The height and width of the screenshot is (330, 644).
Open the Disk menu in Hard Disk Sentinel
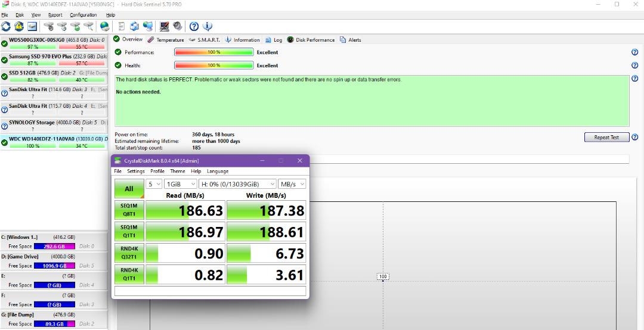20,15
